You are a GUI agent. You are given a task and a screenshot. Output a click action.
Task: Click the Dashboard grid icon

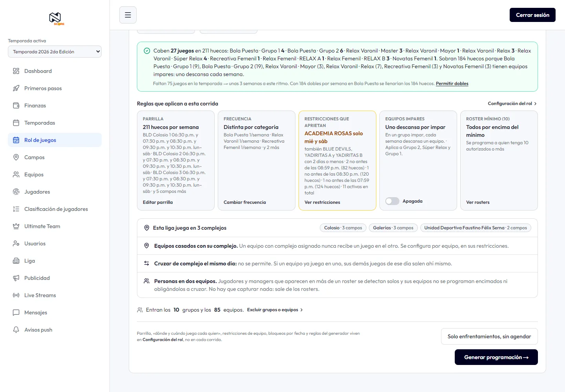pyautogui.click(x=16, y=71)
